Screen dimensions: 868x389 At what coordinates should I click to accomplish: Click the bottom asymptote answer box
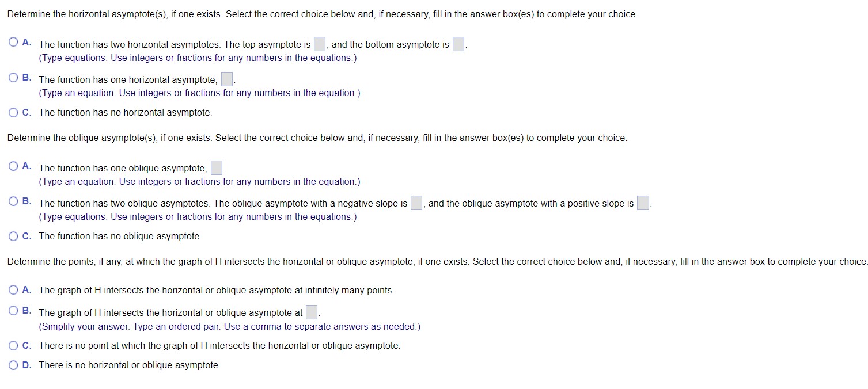pyautogui.click(x=458, y=43)
